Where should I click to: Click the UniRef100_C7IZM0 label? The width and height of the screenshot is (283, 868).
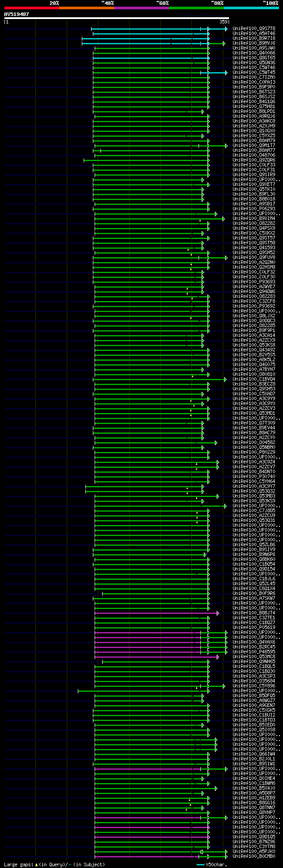254,77
